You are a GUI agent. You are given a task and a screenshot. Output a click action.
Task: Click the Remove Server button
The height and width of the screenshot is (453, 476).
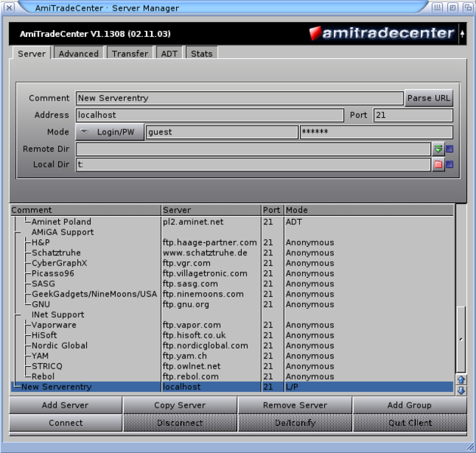[295, 405]
